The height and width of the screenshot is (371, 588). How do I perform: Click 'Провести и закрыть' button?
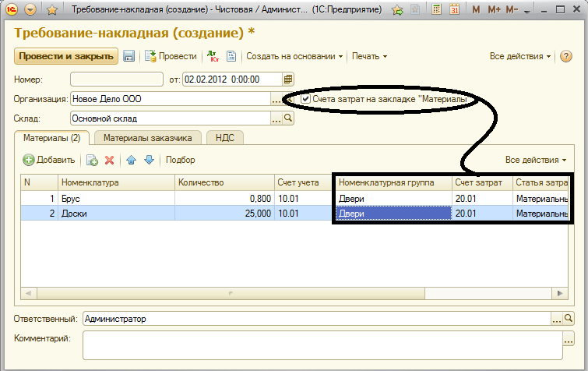point(66,56)
